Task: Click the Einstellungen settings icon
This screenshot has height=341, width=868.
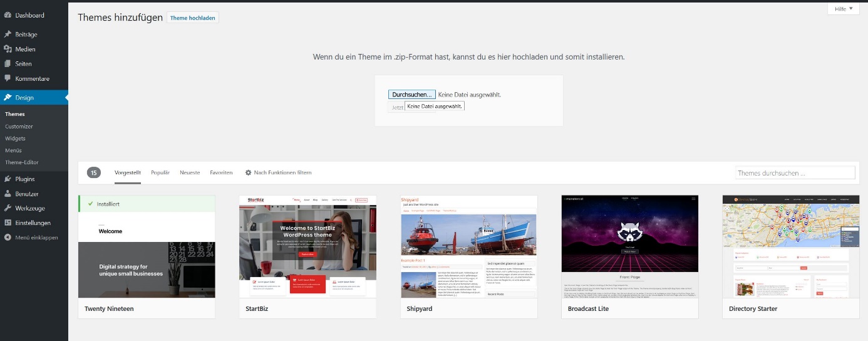Action: tap(8, 223)
